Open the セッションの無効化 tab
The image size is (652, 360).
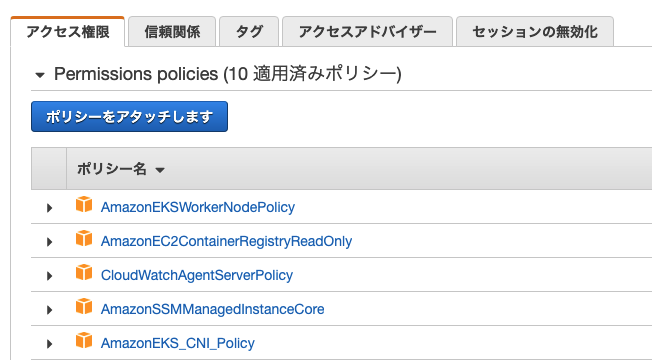(535, 32)
